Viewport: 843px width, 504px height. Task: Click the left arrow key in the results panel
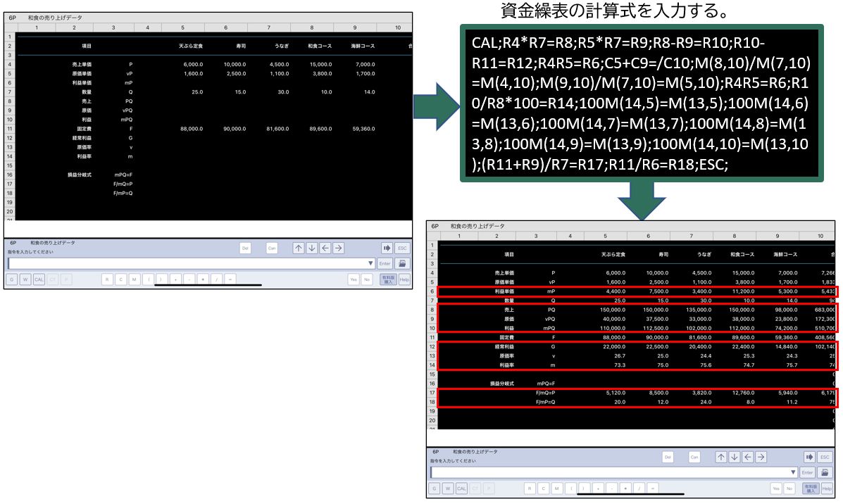click(x=748, y=457)
